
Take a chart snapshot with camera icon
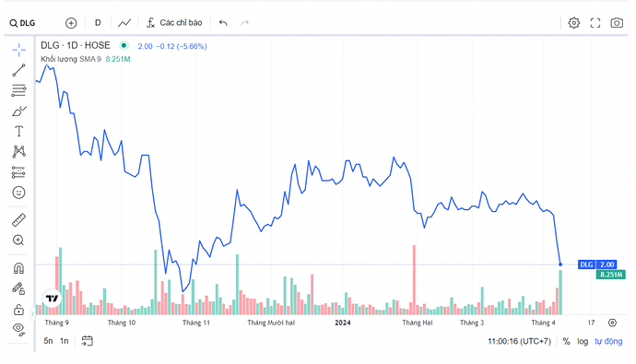[x=617, y=23]
